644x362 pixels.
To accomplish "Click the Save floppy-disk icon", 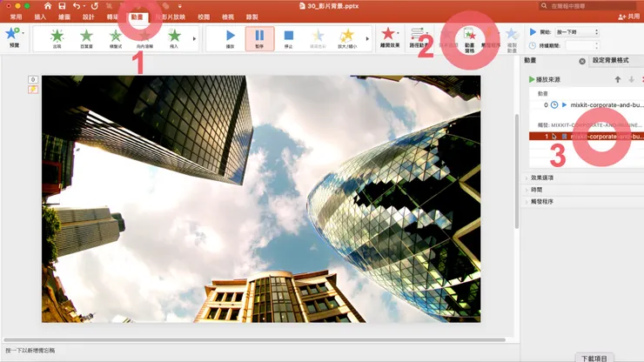I will [62, 6].
